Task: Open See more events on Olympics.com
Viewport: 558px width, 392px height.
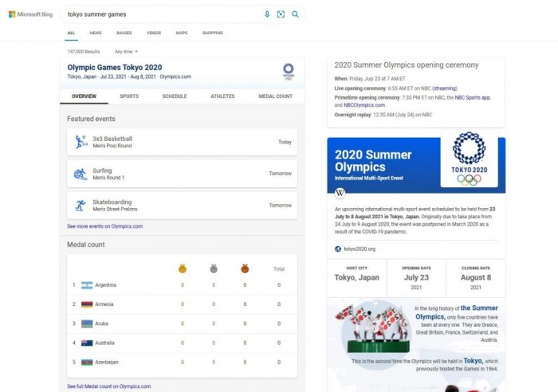Action: click(104, 226)
